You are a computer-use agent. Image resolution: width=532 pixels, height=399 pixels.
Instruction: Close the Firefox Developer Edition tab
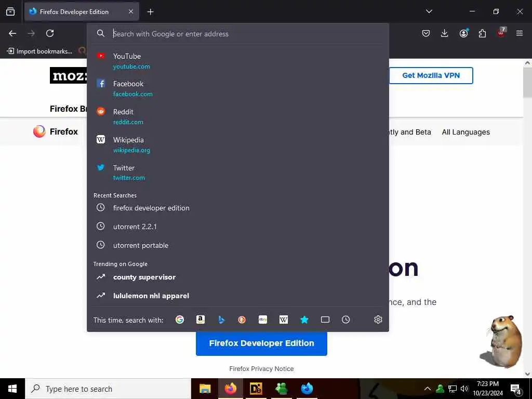131,11
